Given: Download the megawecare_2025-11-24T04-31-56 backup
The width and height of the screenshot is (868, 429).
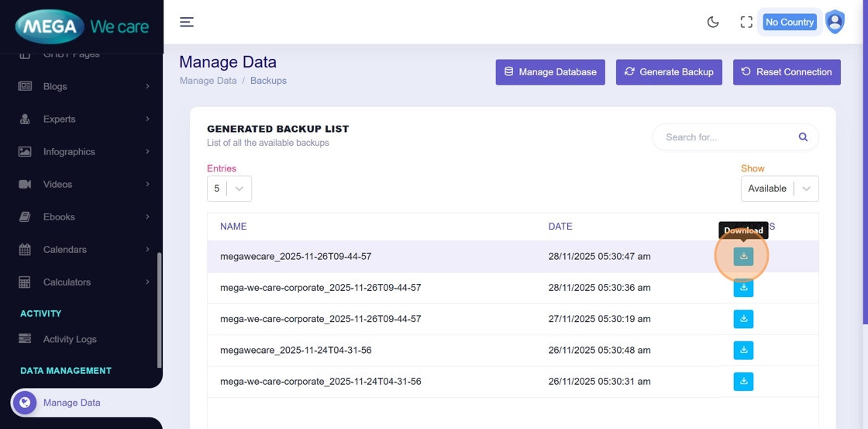Looking at the screenshot, I should pyautogui.click(x=743, y=350).
